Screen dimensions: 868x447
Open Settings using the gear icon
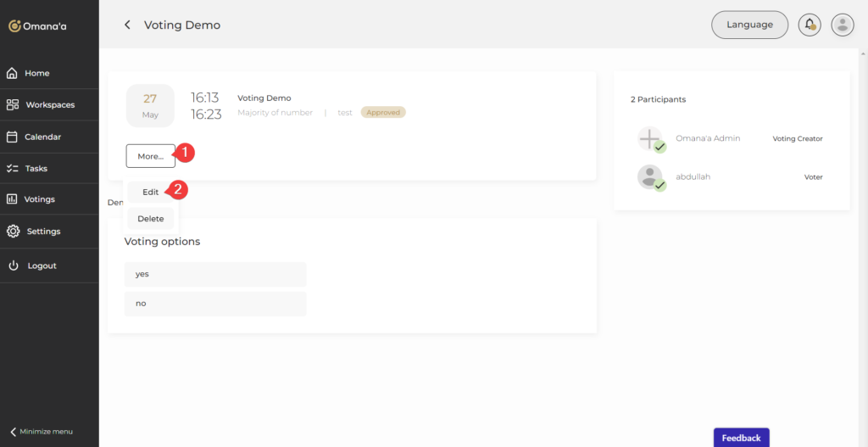(x=13, y=232)
